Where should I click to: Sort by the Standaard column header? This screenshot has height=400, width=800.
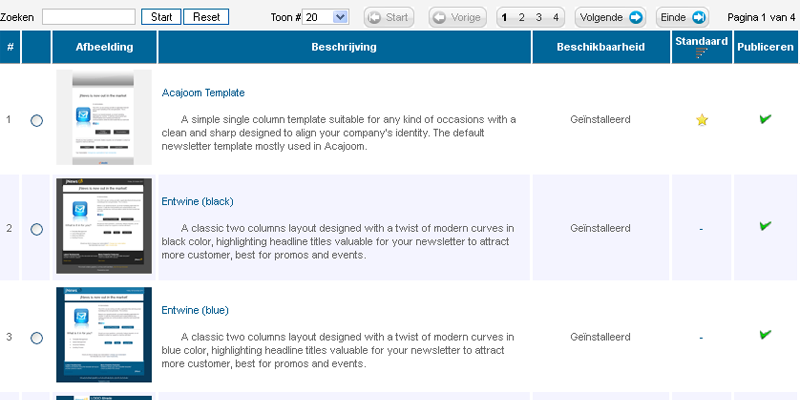coord(702,41)
